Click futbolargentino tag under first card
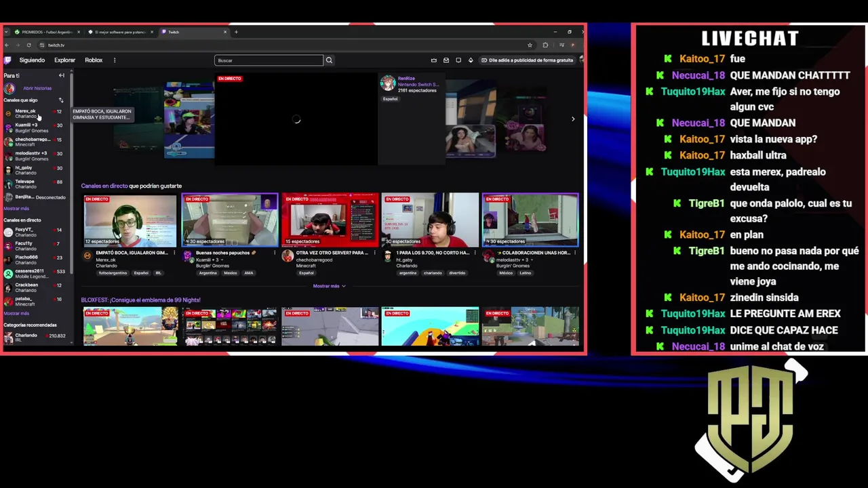This screenshot has height=488, width=868. coord(113,273)
